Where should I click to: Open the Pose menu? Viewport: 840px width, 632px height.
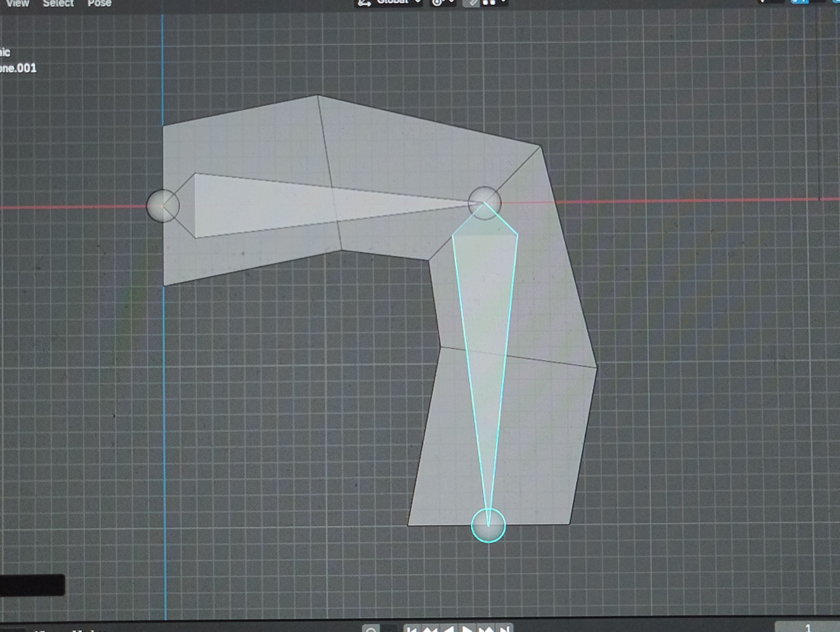point(99,3)
